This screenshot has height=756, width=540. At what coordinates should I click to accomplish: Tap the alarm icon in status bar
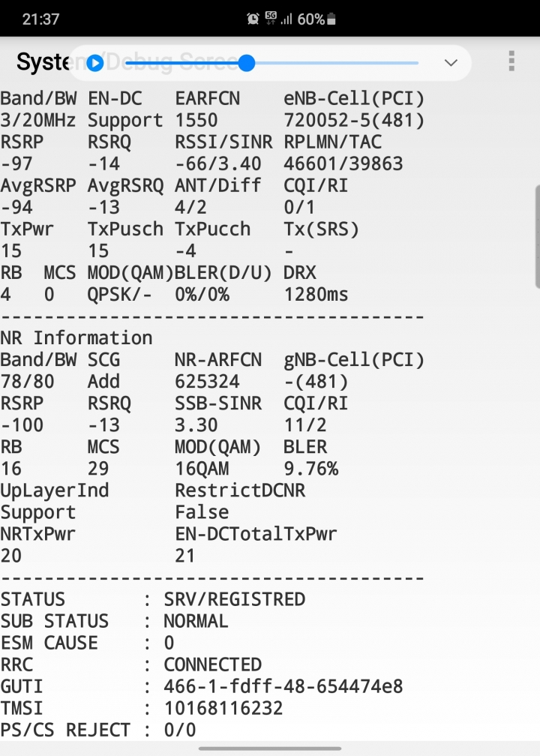253,19
